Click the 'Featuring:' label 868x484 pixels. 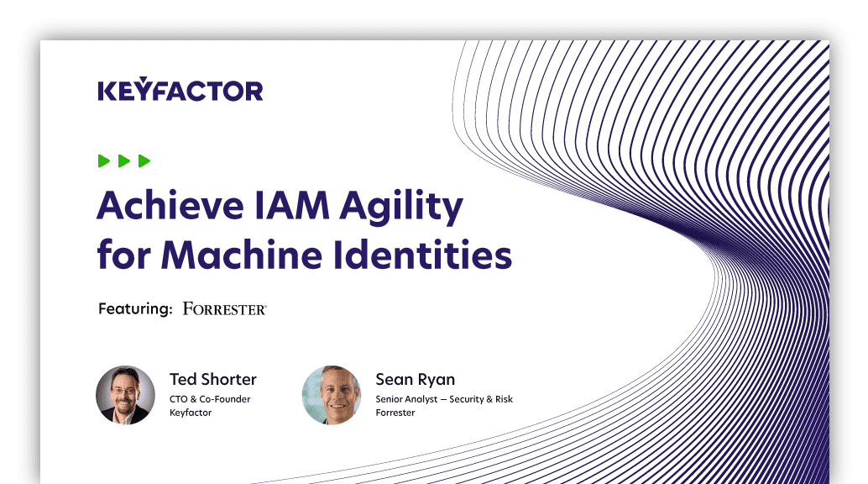(136, 309)
